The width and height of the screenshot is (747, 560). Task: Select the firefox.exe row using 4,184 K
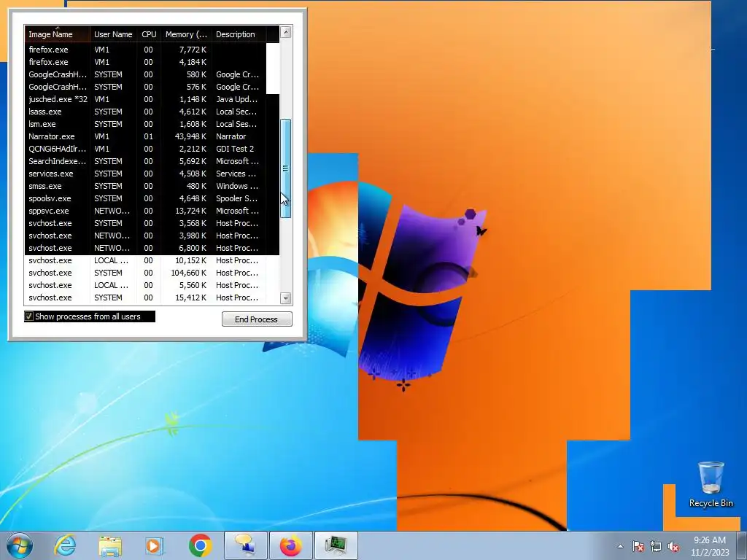tap(152, 62)
